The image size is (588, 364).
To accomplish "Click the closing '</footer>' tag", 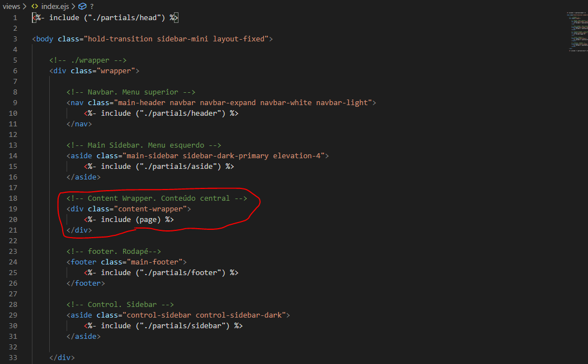I will 86,283.
